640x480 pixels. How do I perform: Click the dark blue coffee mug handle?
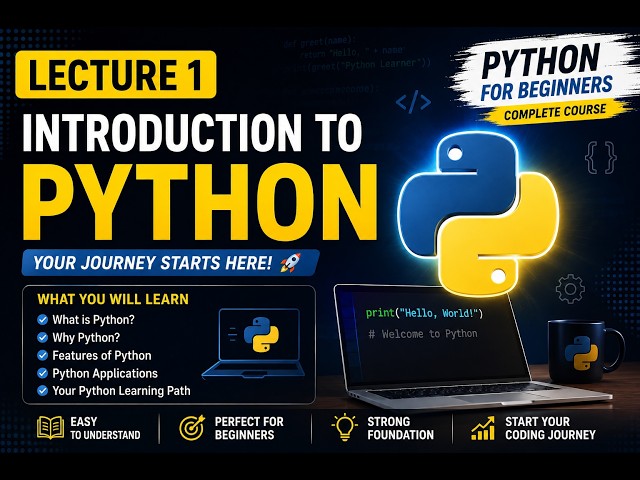[x=616, y=351]
